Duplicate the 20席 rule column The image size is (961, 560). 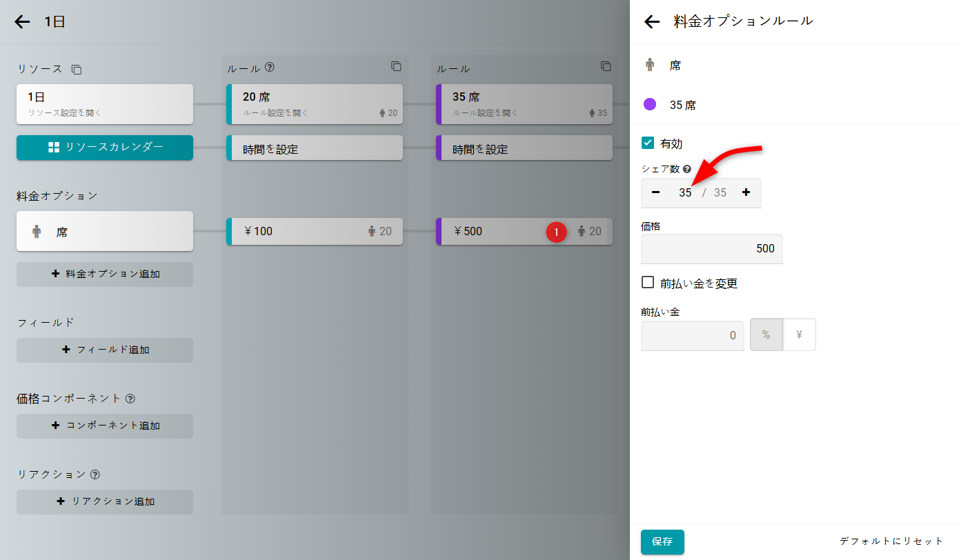pos(396,66)
